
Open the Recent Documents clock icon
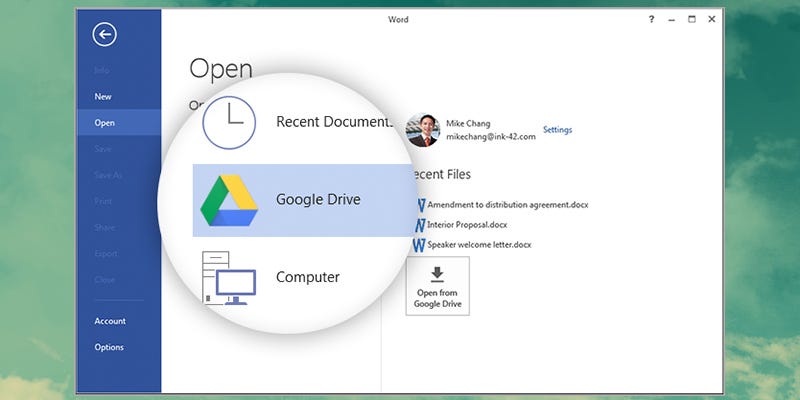[229, 122]
